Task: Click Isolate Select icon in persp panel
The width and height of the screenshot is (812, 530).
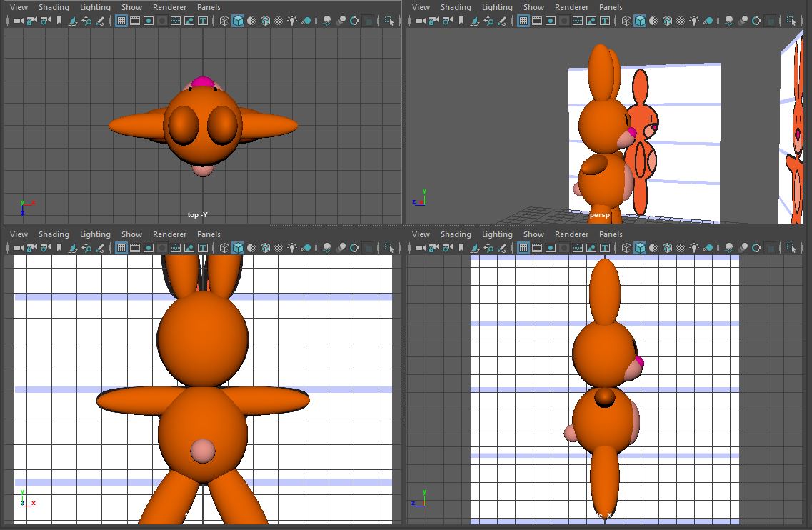Action: click(x=791, y=21)
